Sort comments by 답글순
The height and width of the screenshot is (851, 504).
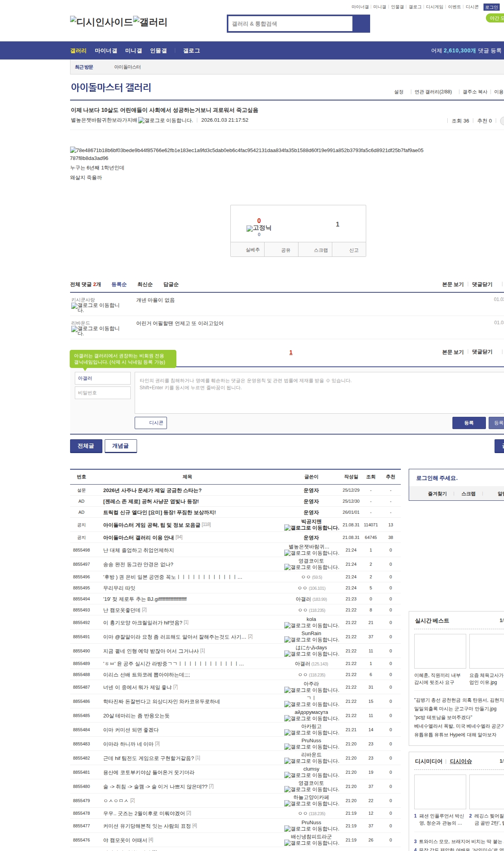(171, 284)
